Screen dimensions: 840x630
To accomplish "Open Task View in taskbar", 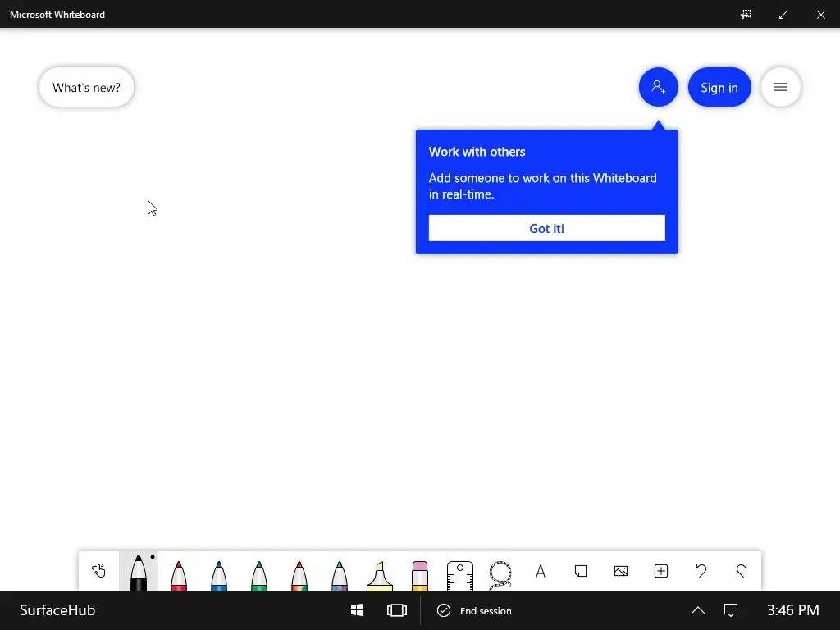I will click(397, 610).
